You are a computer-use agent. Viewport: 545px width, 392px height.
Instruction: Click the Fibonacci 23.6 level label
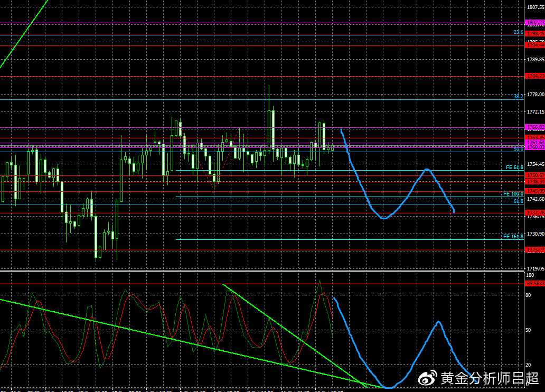[518, 32]
